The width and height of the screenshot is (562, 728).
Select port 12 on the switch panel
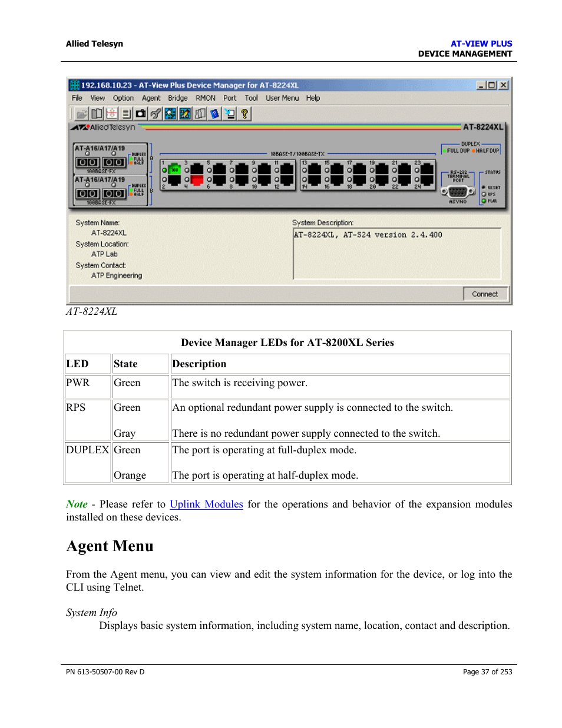tap(287, 180)
